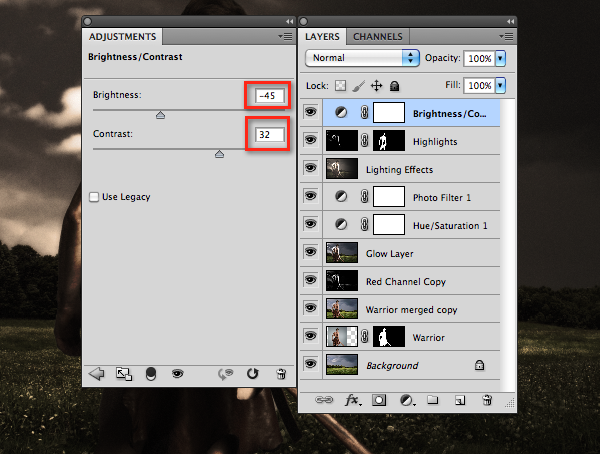Lock transparent pixels icon
The width and height of the screenshot is (600, 454).
pyautogui.click(x=340, y=86)
